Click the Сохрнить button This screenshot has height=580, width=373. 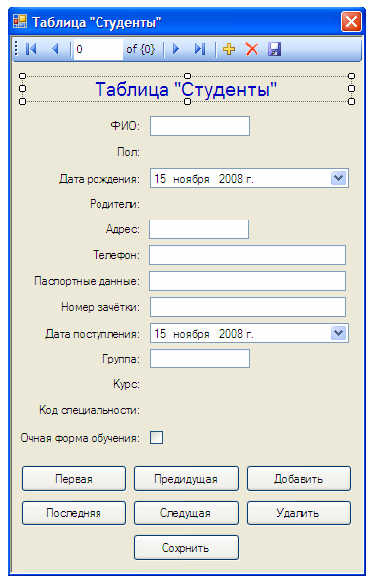186,547
